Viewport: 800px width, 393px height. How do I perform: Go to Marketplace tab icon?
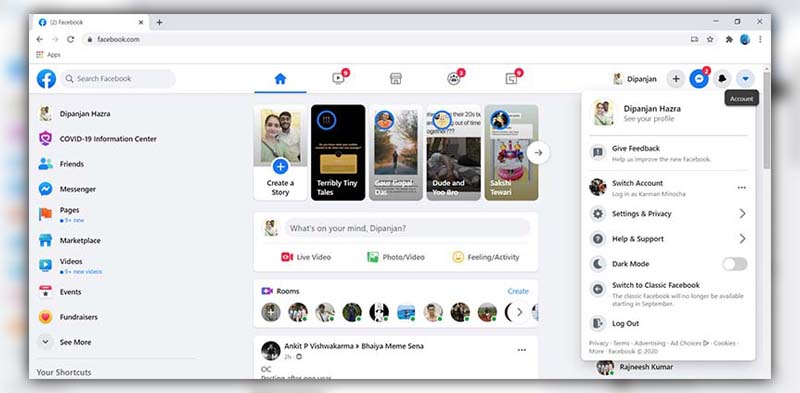click(x=395, y=79)
